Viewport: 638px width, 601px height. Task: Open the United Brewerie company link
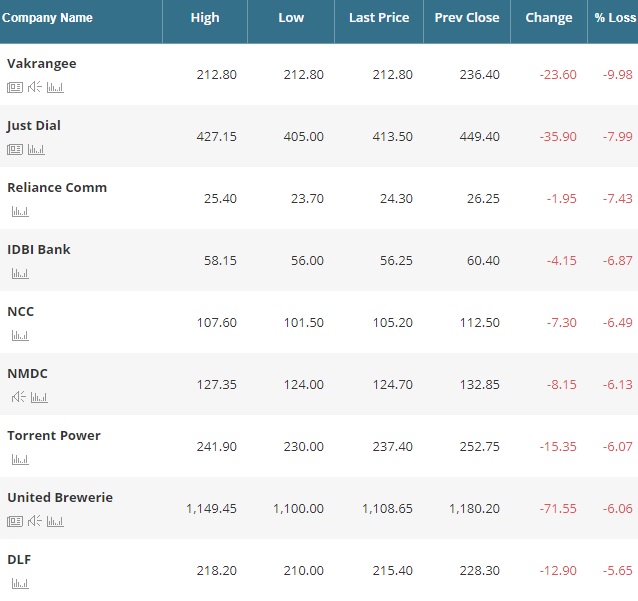pos(60,498)
